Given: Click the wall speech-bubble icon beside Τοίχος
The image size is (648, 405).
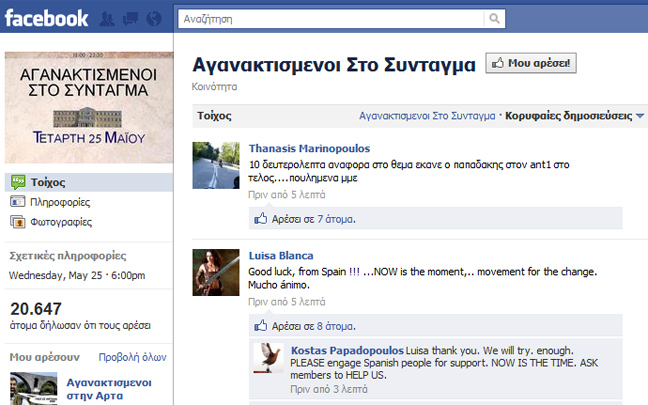Looking at the screenshot, I should click(18, 182).
